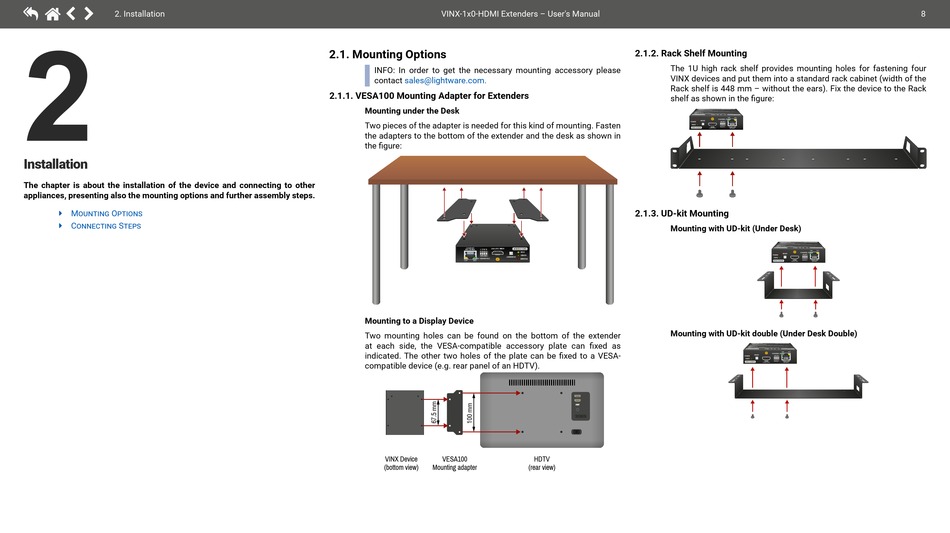Click the UD-kit double bracket figure

799,380
